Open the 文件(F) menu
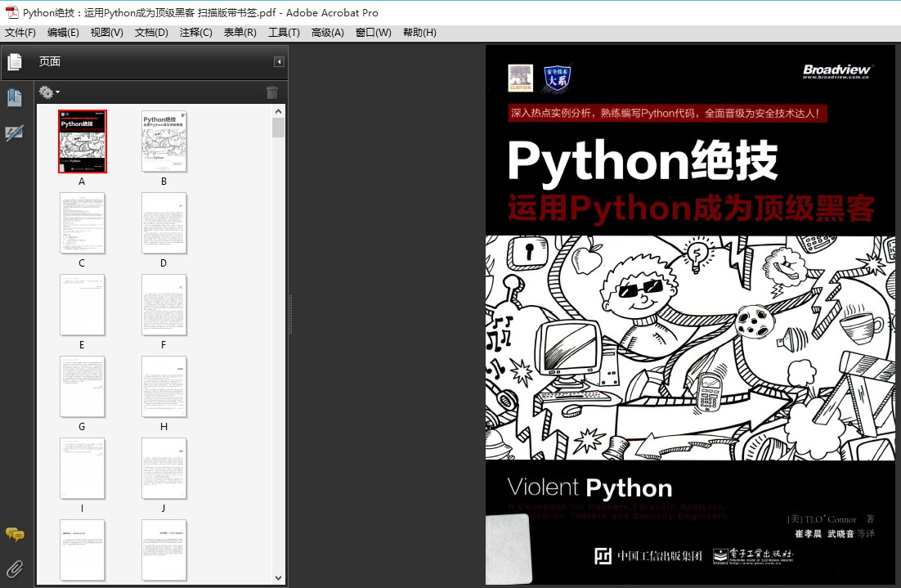 click(x=20, y=33)
